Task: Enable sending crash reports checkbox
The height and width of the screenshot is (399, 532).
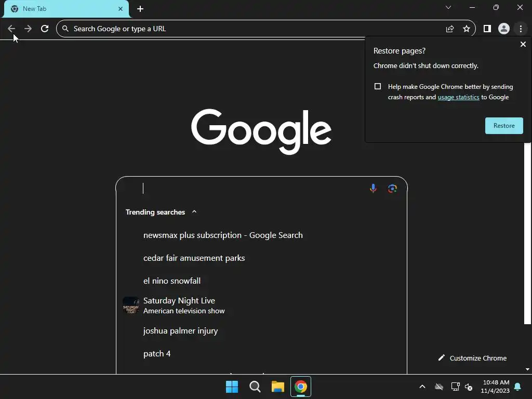Action: pos(378,86)
